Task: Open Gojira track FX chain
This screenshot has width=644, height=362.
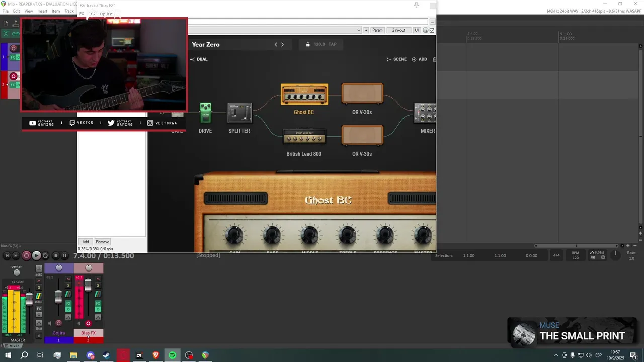Action: coord(68,303)
